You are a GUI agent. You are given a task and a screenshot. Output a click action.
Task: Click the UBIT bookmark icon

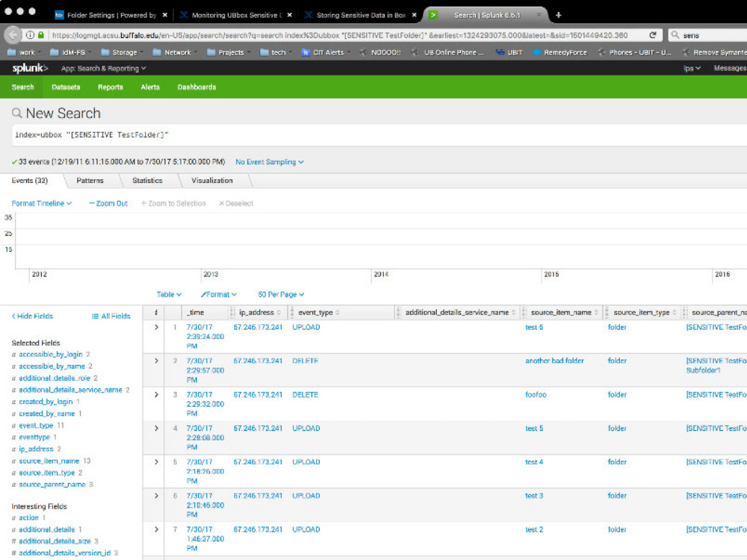499,52
